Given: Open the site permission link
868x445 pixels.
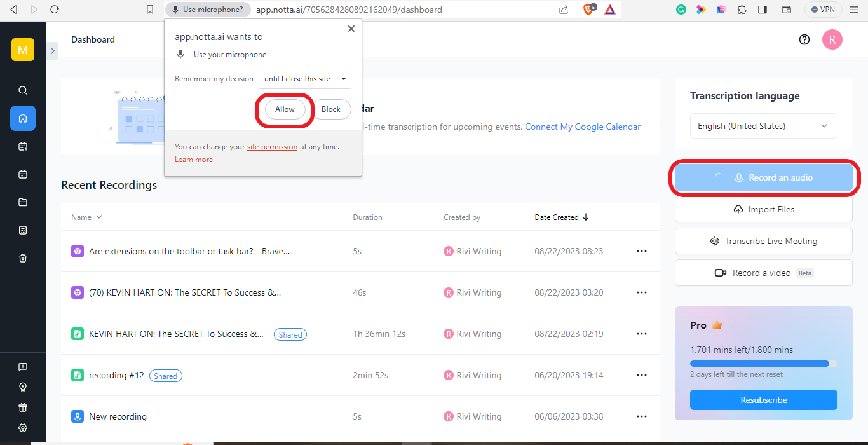Looking at the screenshot, I should click(x=272, y=147).
